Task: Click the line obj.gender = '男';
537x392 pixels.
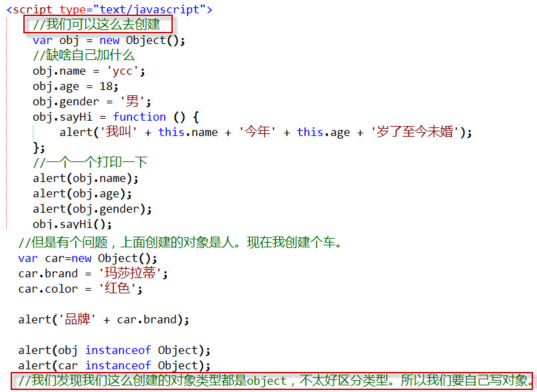Action: click(92, 102)
